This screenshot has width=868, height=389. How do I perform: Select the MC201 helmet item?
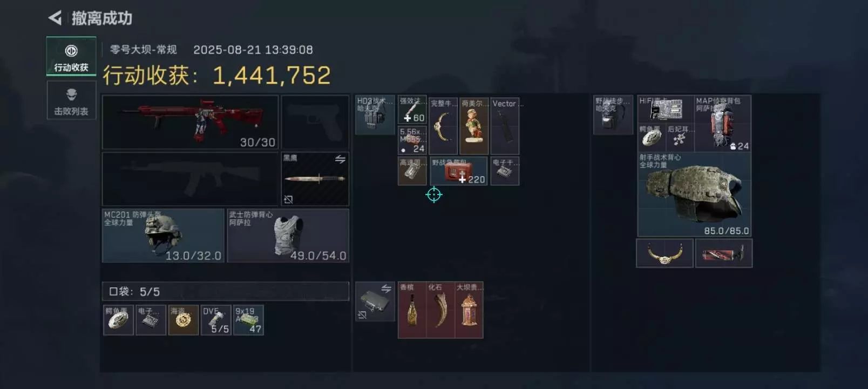tap(163, 236)
